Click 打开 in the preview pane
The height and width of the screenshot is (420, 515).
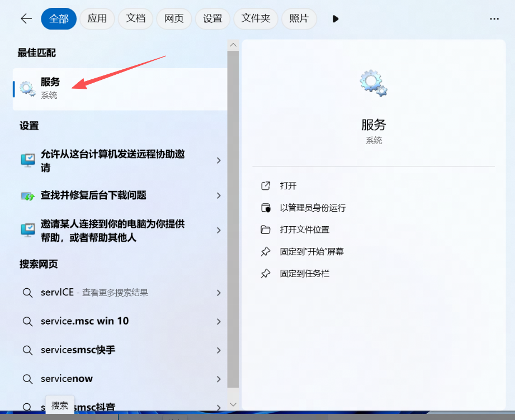288,186
